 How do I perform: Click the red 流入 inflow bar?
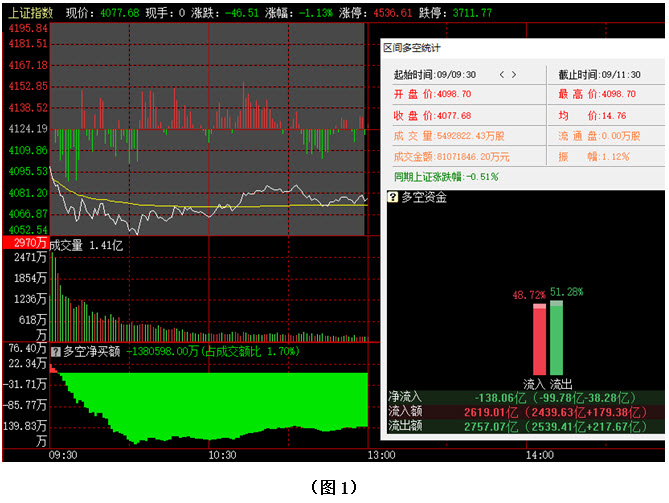(538, 340)
